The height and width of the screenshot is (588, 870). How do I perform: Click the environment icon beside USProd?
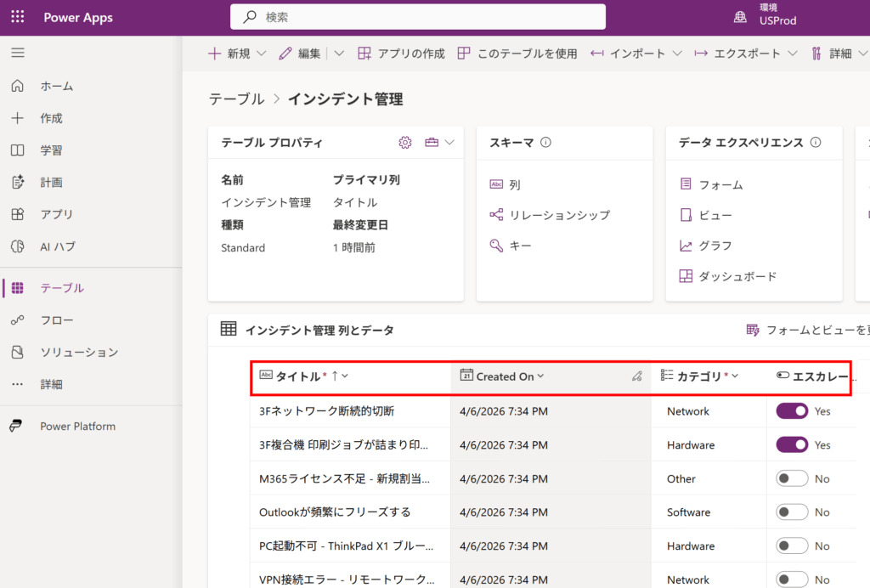click(741, 16)
